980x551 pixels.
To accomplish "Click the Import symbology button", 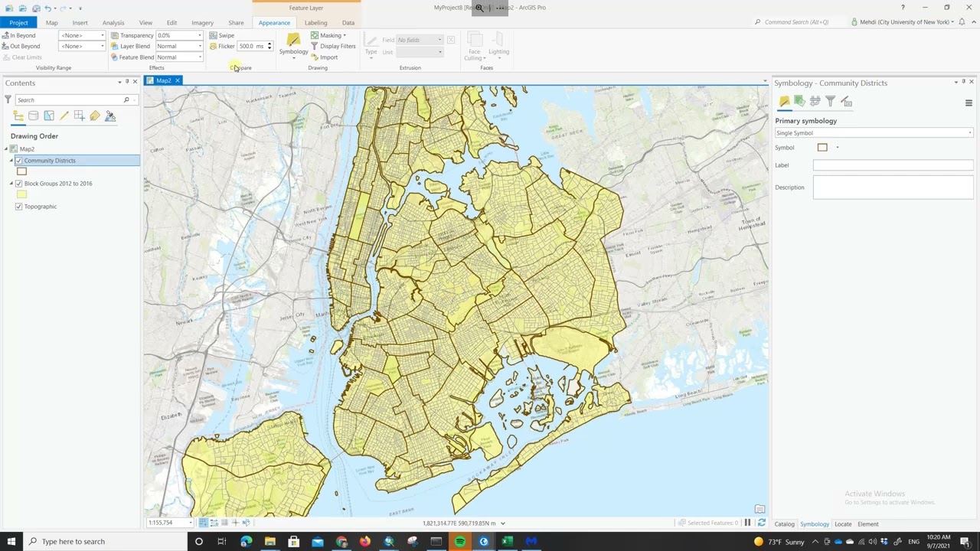I will [325, 57].
